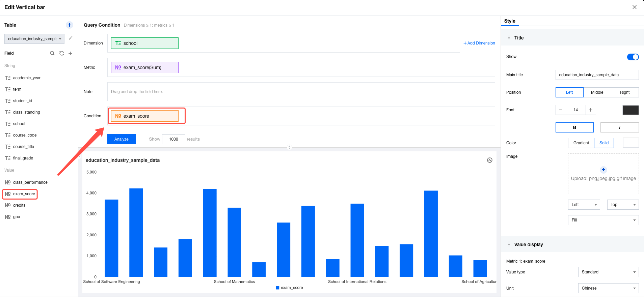Toggle bold title font
644x297 pixels.
click(x=574, y=127)
